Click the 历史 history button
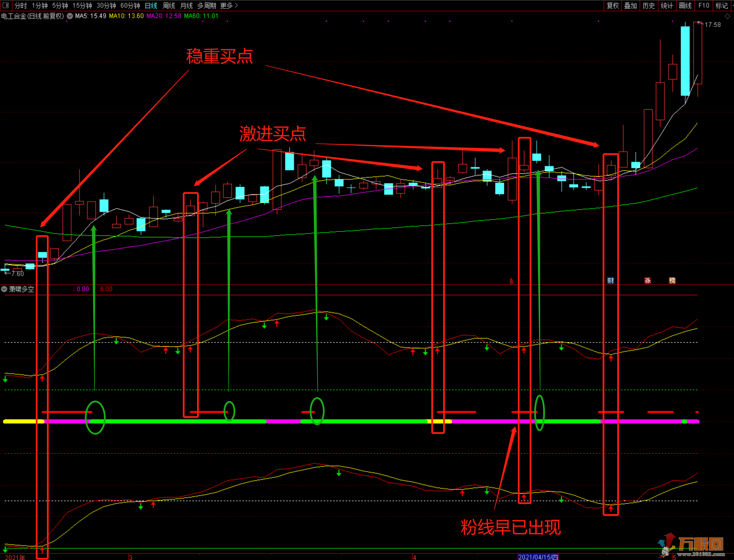The width and height of the screenshot is (734, 560). 649,6
